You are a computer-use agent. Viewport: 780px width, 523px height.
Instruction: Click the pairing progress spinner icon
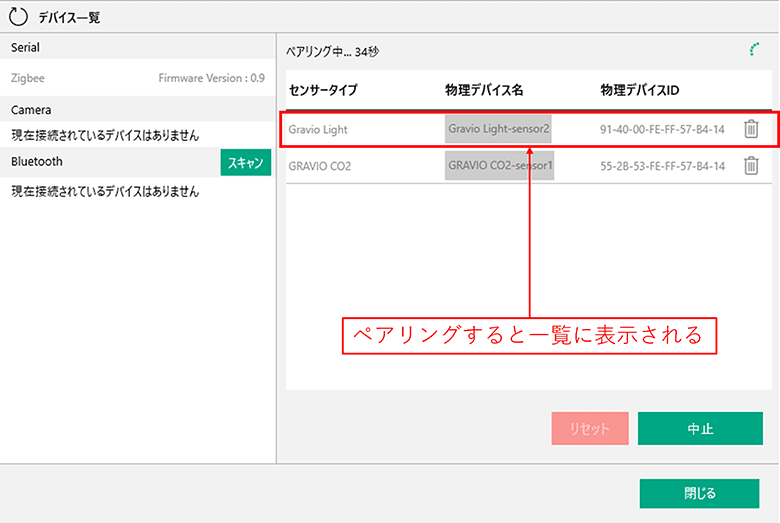click(755, 49)
